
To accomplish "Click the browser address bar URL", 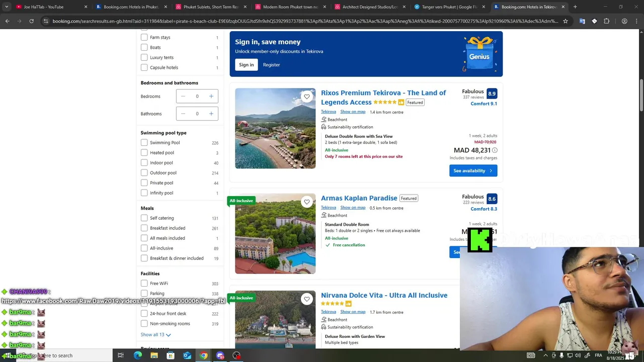I will pyautogui.click(x=305, y=21).
